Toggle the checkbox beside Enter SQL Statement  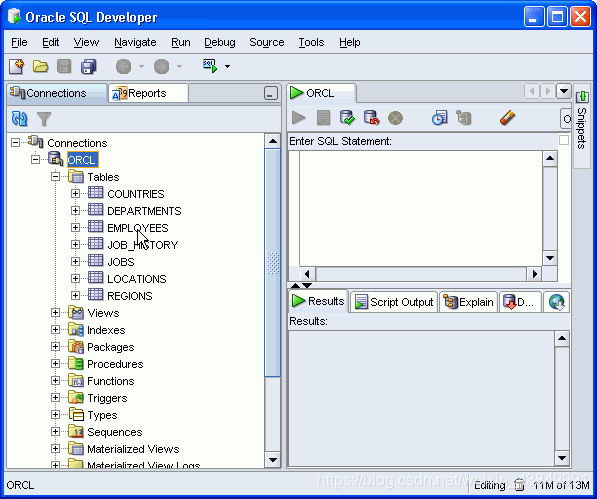[x=564, y=140]
